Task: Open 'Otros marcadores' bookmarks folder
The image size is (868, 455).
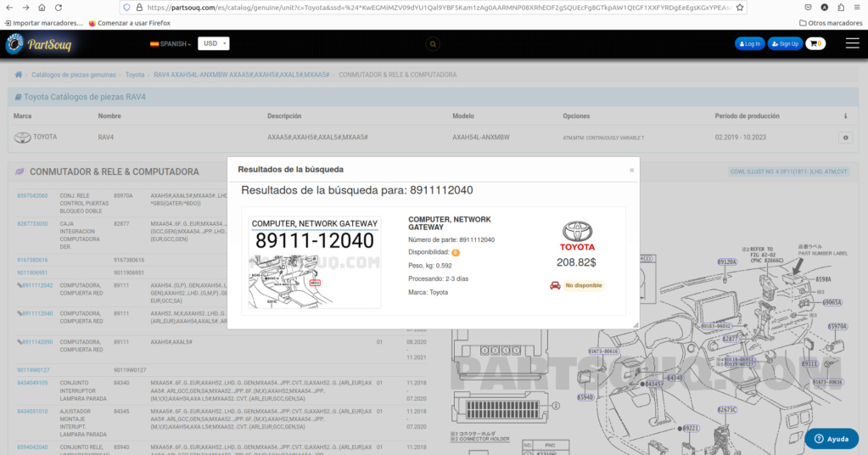Action: click(x=831, y=23)
